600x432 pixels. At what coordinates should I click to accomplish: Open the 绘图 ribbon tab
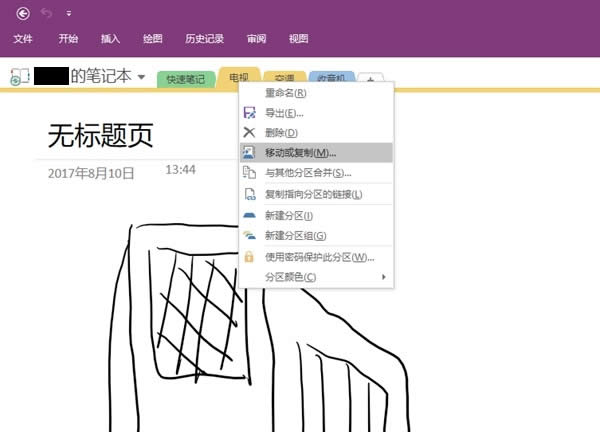point(152,39)
